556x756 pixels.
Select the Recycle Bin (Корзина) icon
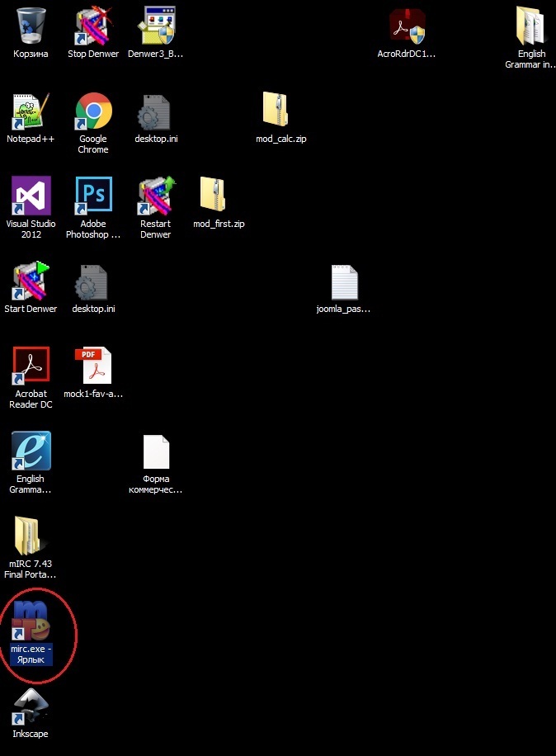[31, 26]
